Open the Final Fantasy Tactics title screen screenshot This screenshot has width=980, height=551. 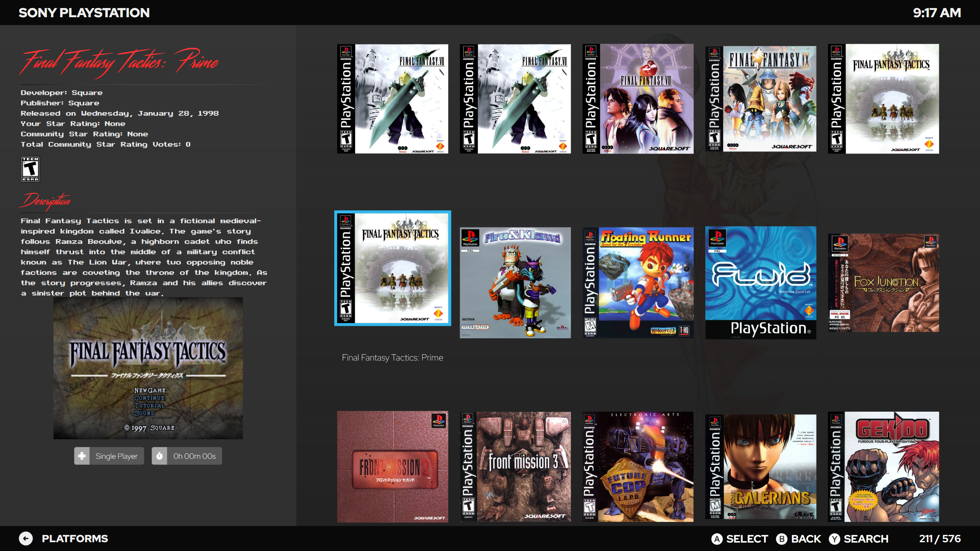[148, 368]
